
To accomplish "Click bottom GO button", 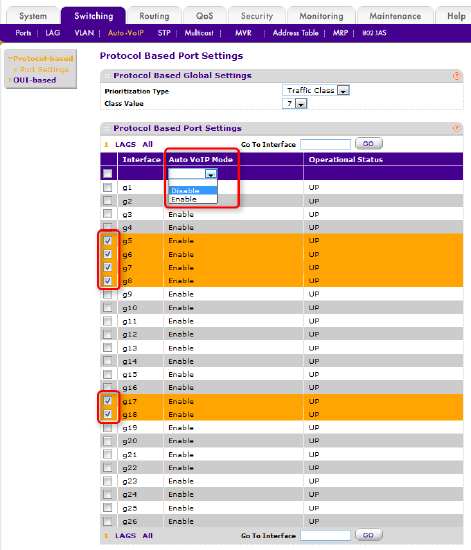I will coord(368,535).
